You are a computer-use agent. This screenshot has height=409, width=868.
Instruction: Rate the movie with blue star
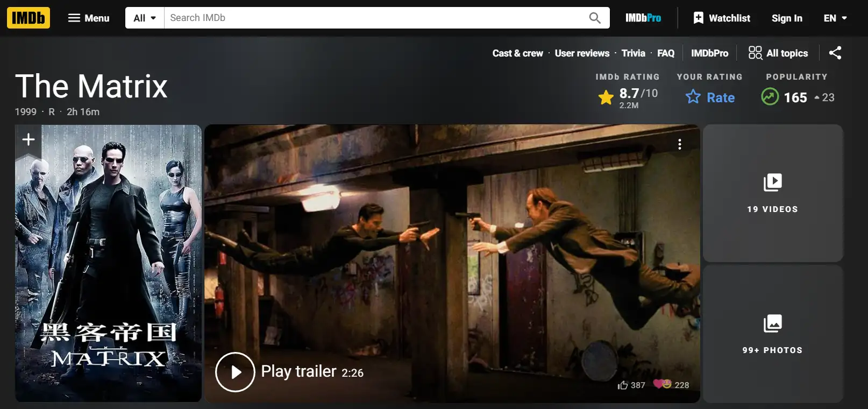[x=710, y=97]
